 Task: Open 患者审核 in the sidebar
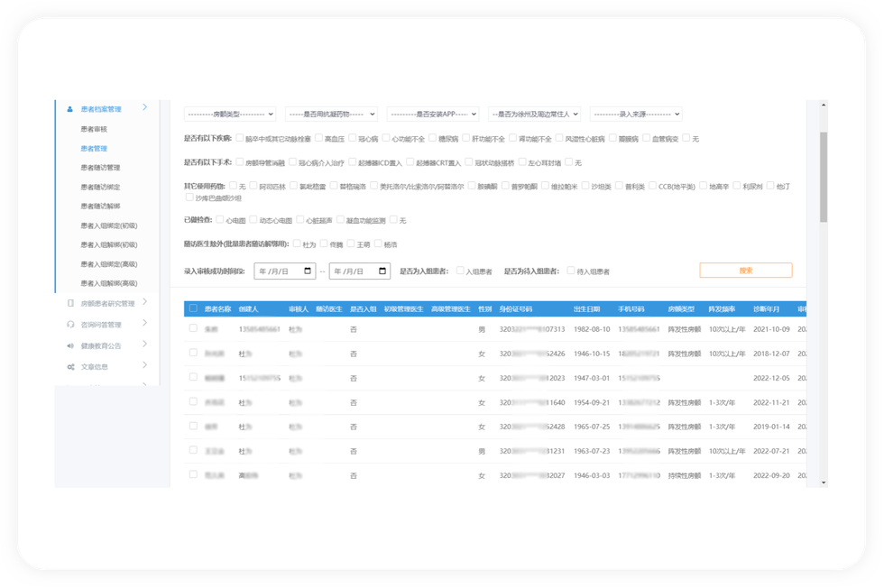tap(94, 129)
